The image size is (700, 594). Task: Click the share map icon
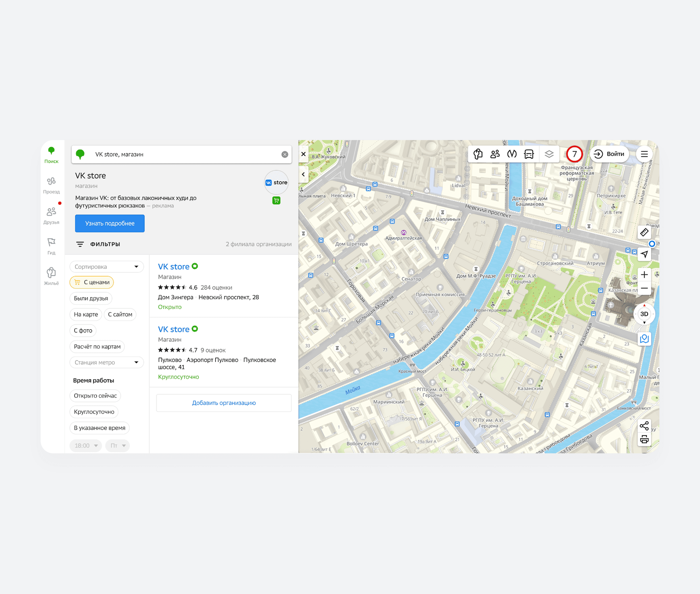click(x=644, y=426)
